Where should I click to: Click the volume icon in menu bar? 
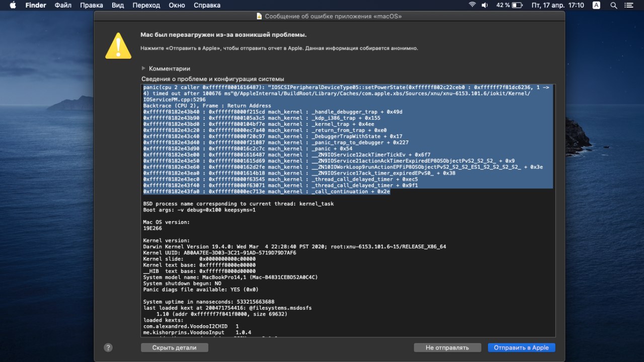pos(485,5)
